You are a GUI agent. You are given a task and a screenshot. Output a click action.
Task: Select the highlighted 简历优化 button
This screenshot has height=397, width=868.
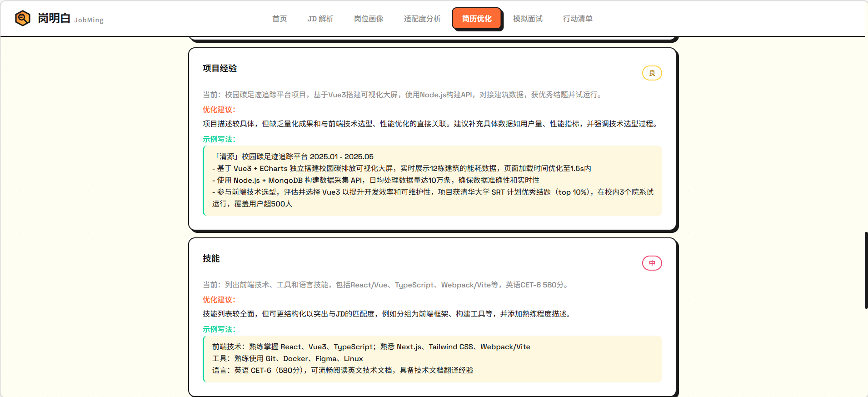477,19
